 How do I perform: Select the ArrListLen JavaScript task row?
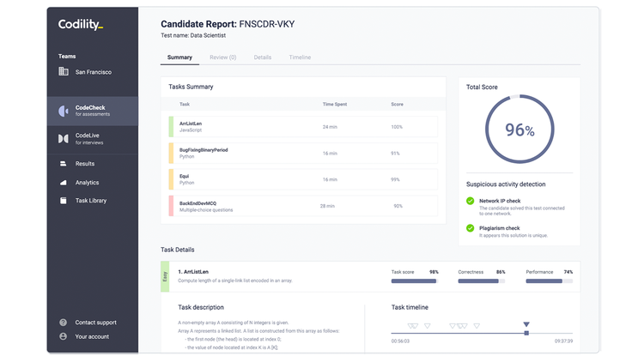click(x=303, y=127)
